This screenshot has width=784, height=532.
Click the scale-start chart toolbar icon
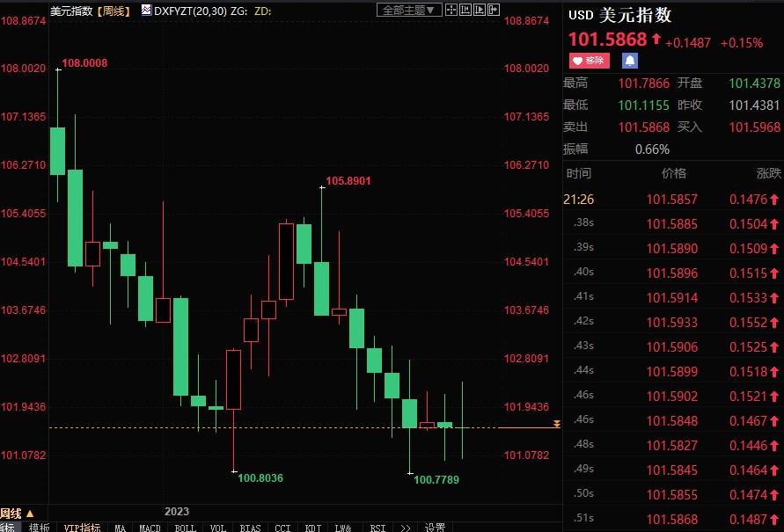[x=465, y=10]
